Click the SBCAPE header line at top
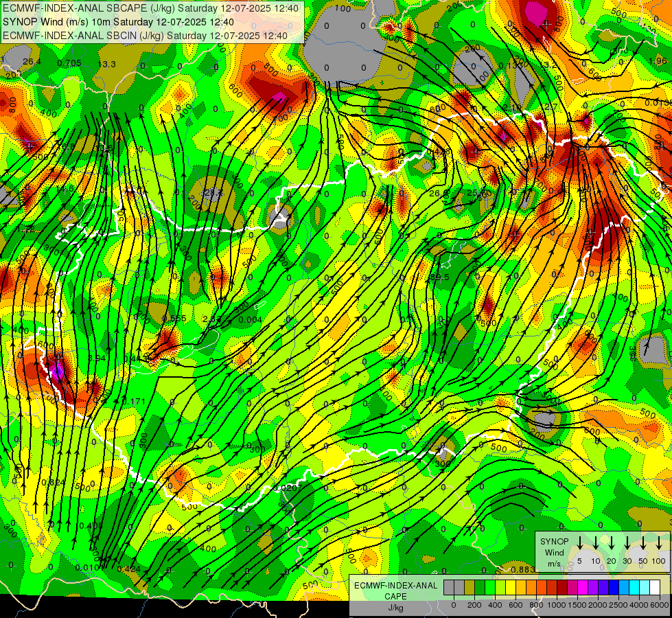This screenshot has height=618, width=672. 150,8
